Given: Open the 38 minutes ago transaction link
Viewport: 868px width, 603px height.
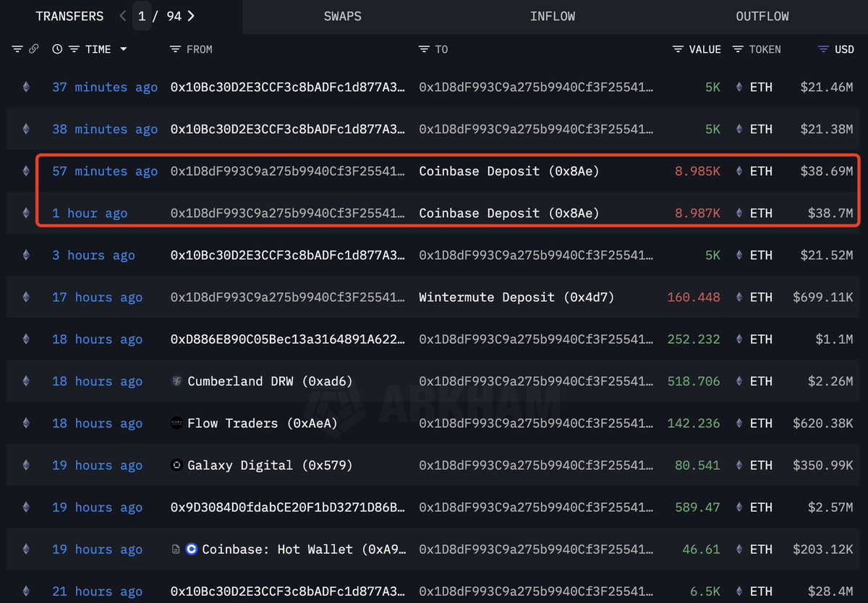Looking at the screenshot, I should point(105,129).
